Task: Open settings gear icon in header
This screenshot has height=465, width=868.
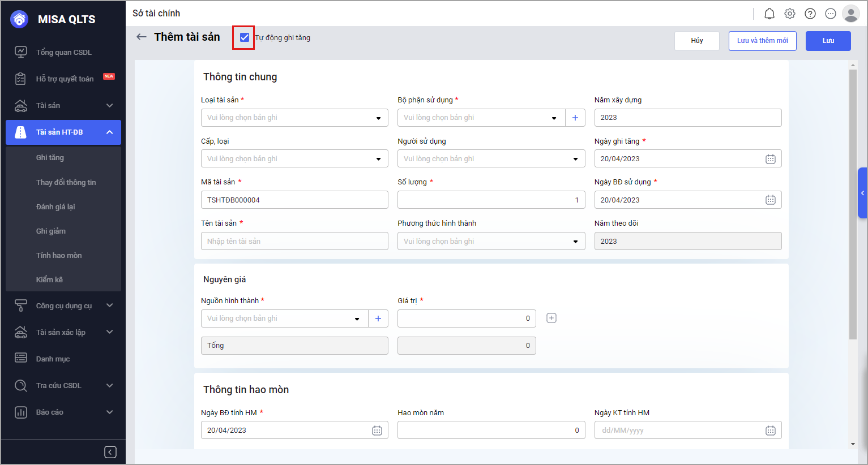Action: [789, 14]
